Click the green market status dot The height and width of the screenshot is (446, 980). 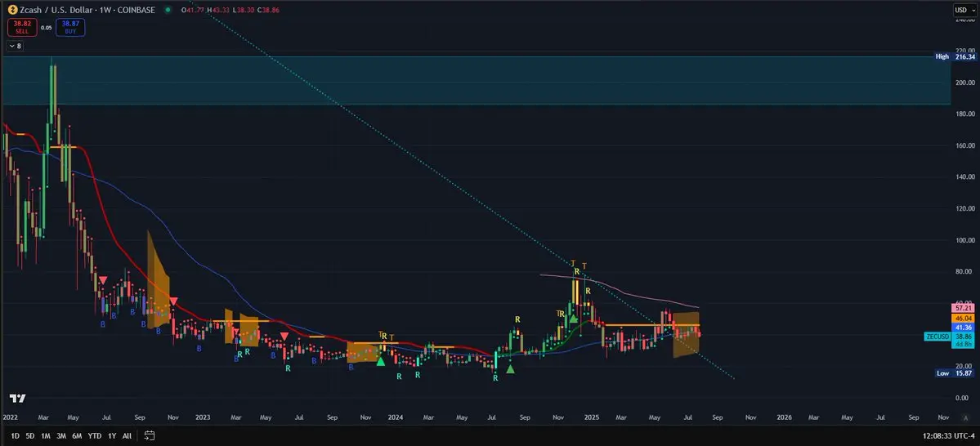[x=168, y=10]
